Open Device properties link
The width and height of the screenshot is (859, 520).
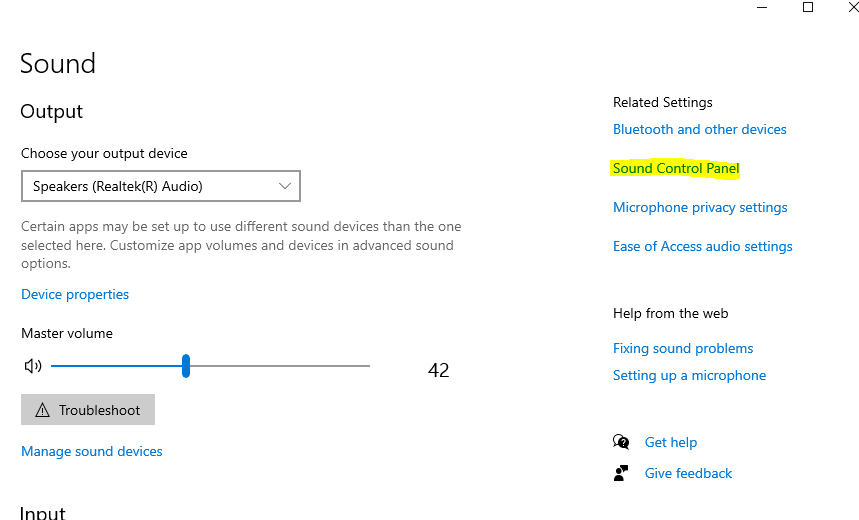click(75, 294)
